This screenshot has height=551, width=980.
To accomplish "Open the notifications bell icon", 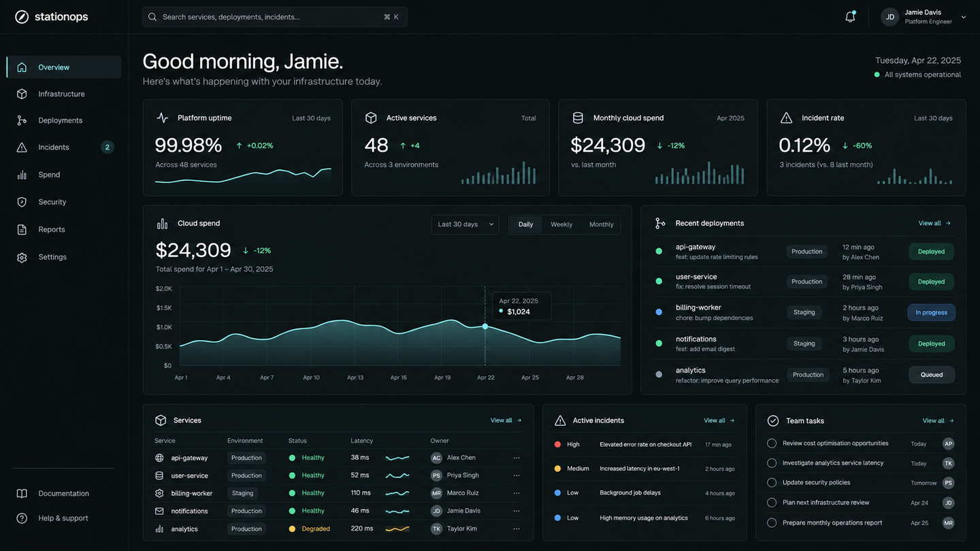I will tap(850, 17).
